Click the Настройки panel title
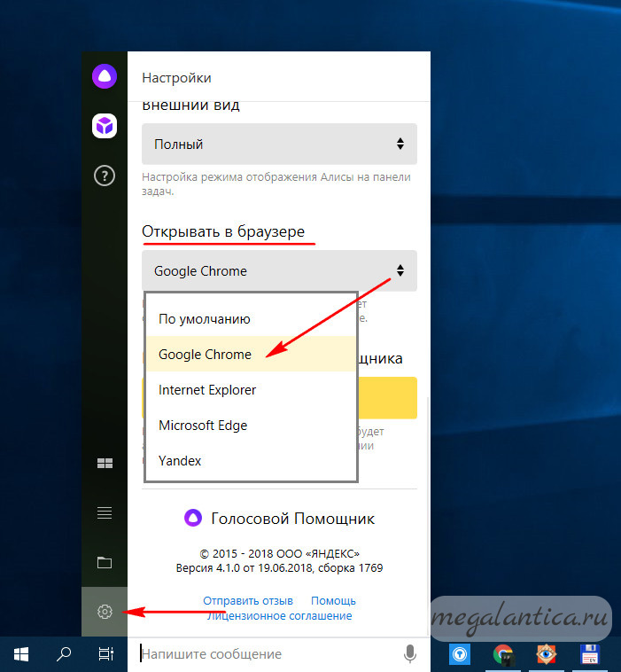The width and height of the screenshot is (621, 672). [176, 78]
